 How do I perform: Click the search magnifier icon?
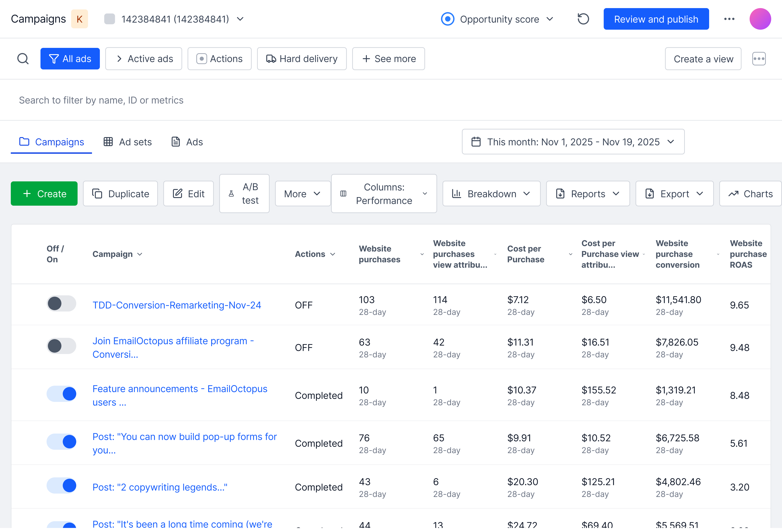pyautogui.click(x=23, y=59)
